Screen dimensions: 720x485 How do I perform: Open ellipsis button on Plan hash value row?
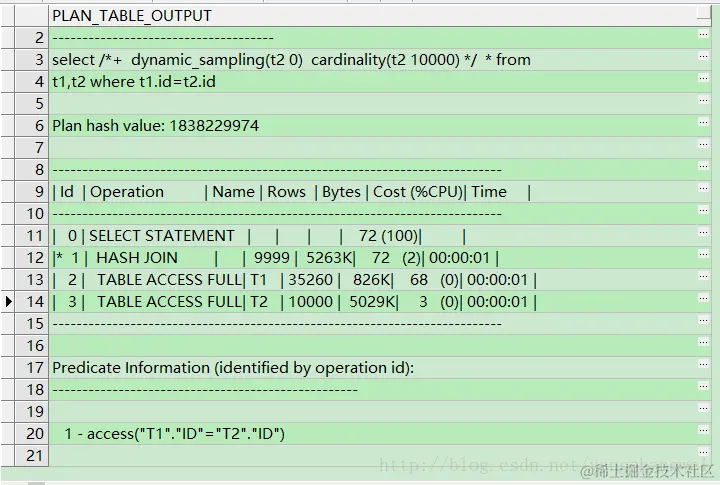pos(703,123)
